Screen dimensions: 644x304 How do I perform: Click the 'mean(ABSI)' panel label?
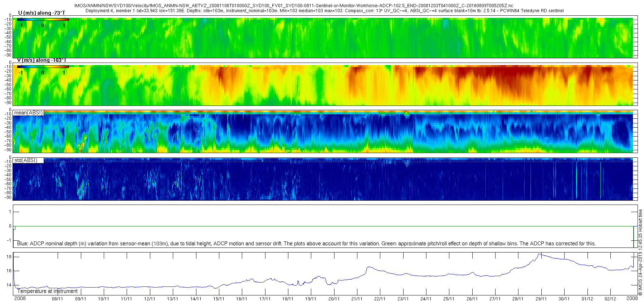(28, 113)
